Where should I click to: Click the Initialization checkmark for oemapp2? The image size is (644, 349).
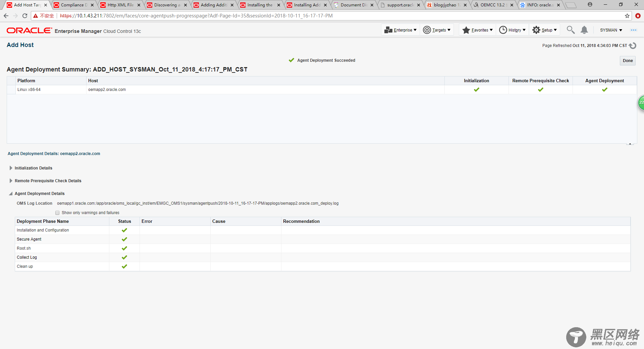coord(476,90)
